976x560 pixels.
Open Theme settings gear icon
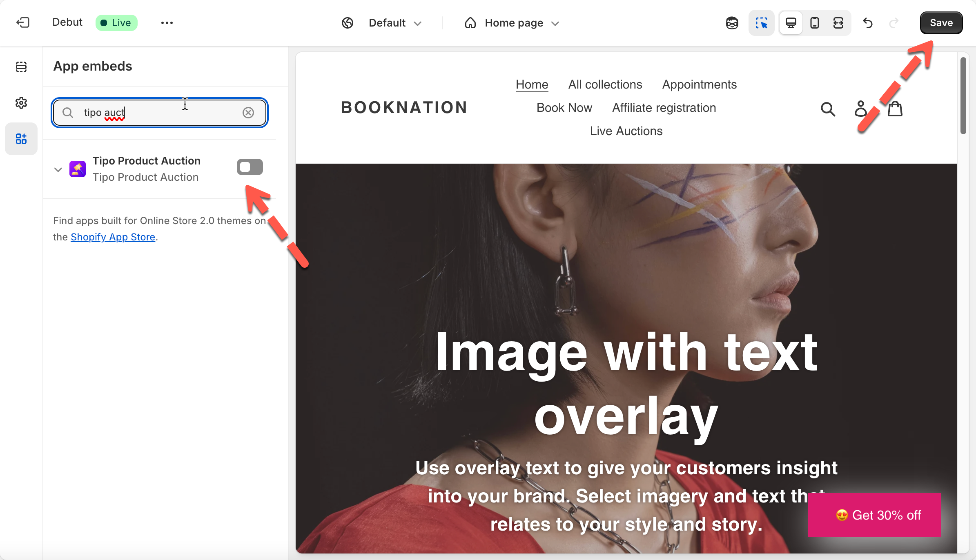(21, 103)
